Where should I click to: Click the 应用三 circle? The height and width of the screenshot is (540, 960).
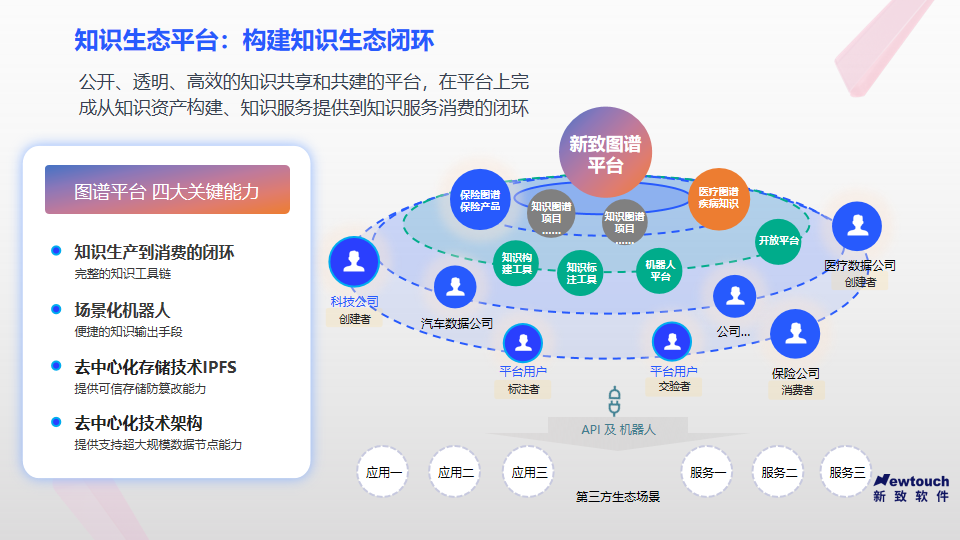(x=529, y=471)
